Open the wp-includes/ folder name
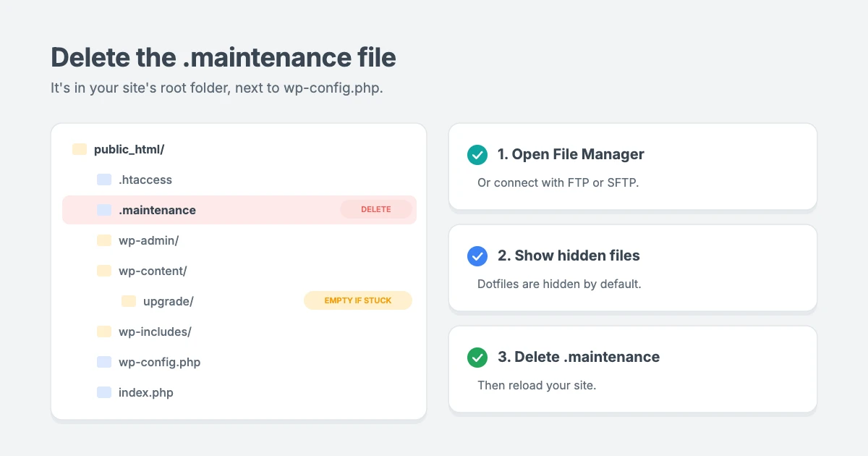 [155, 332]
